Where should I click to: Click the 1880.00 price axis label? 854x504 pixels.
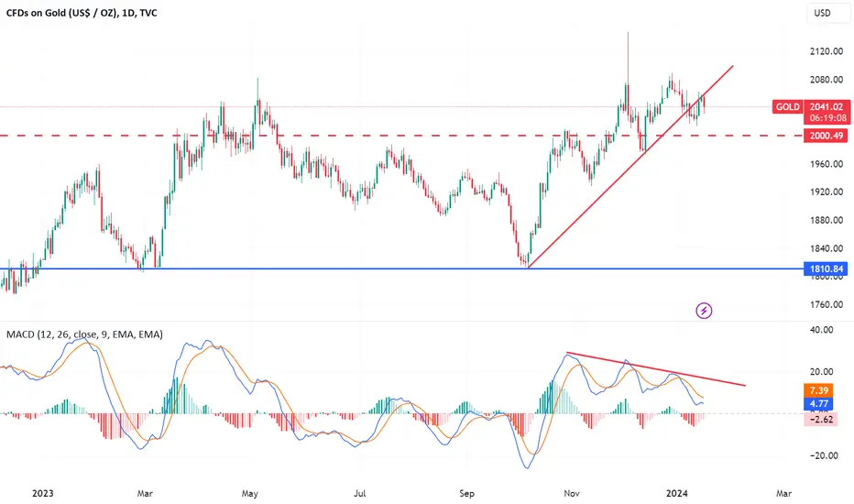click(827, 220)
